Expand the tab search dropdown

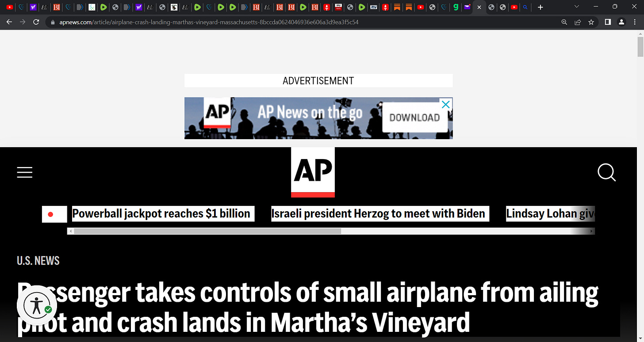pos(576,7)
